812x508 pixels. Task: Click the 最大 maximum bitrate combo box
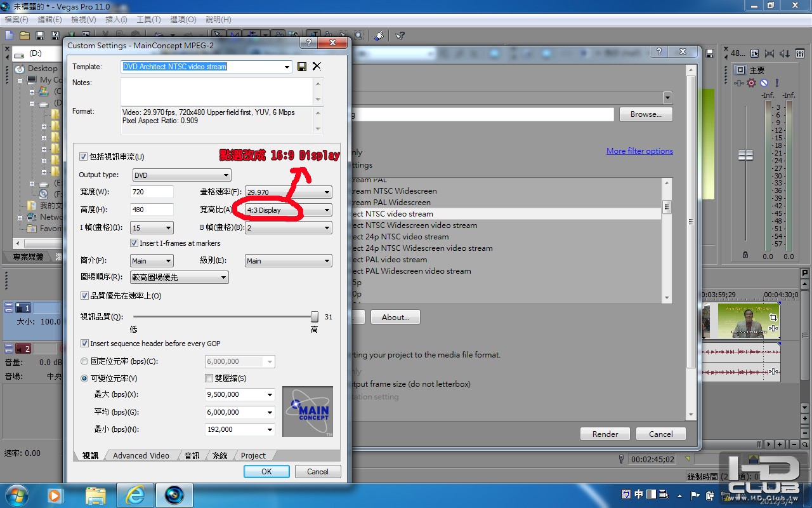pyautogui.click(x=240, y=394)
